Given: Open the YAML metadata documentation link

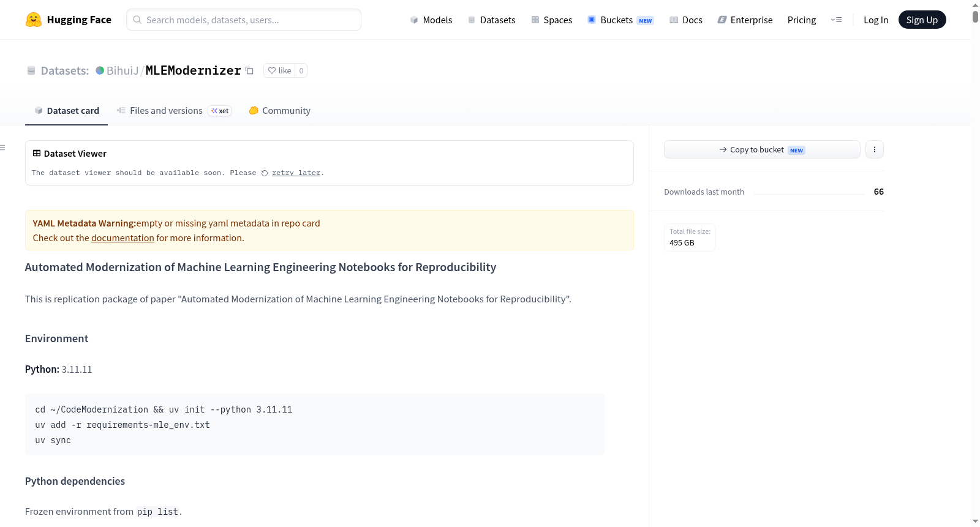Looking at the screenshot, I should [x=123, y=238].
